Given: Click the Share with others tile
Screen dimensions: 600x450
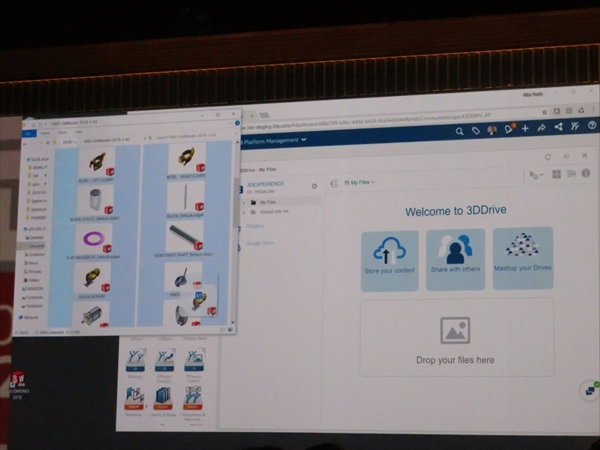Looking at the screenshot, I should [455, 259].
